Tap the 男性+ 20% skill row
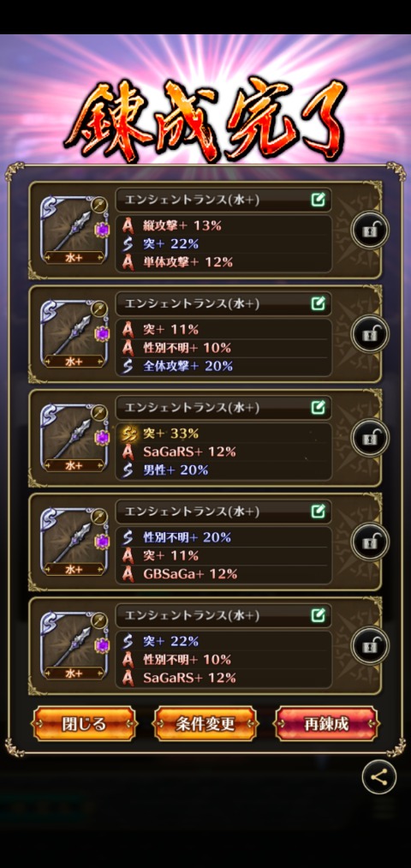The height and width of the screenshot is (868, 411). click(x=223, y=470)
